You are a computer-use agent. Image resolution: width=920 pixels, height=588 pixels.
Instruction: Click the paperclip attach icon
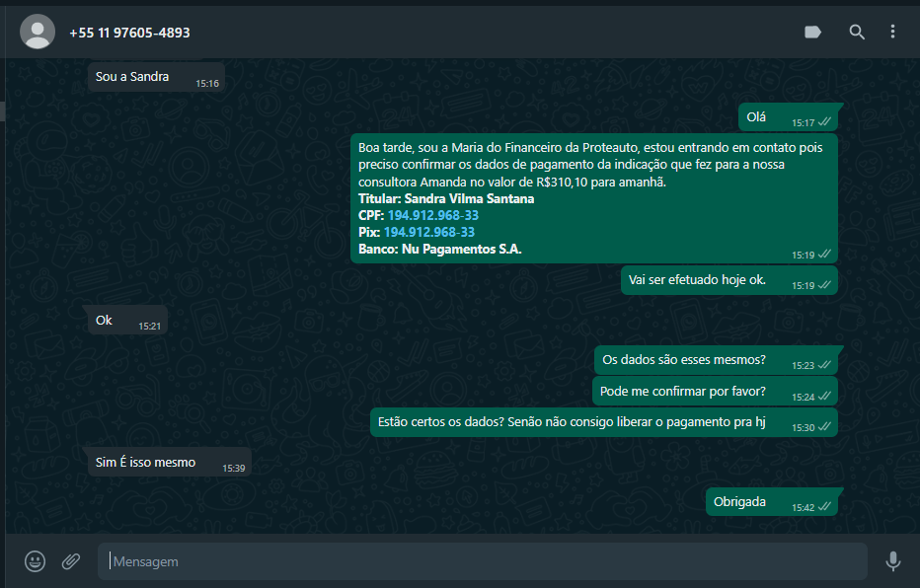[x=71, y=561]
